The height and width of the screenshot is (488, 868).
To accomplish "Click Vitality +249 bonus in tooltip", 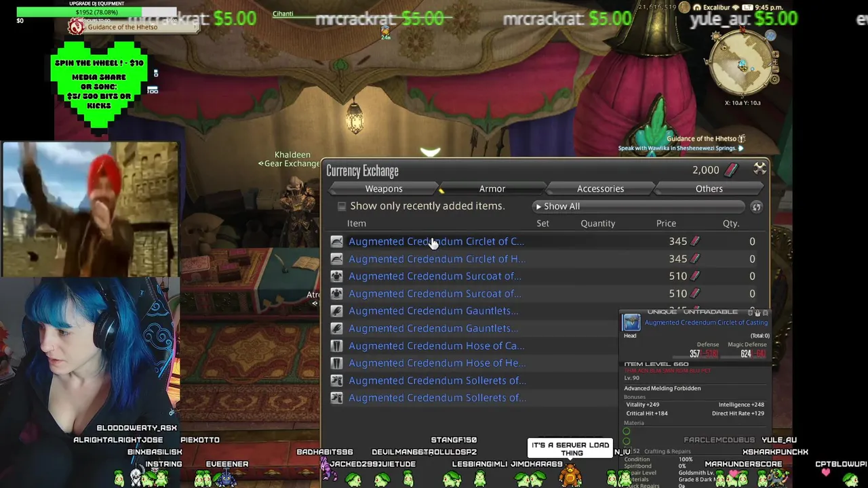I will (643, 405).
